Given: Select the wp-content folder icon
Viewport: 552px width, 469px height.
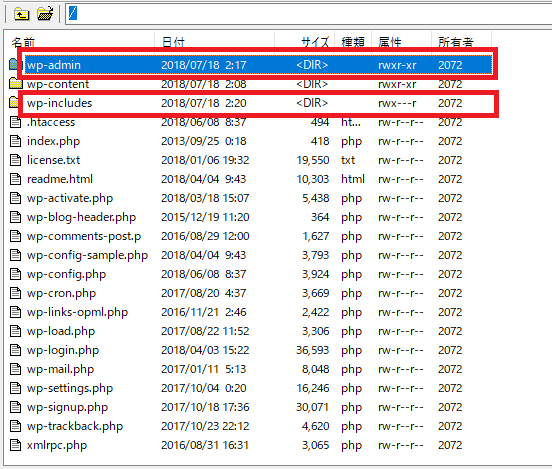Looking at the screenshot, I should pyautogui.click(x=15, y=84).
